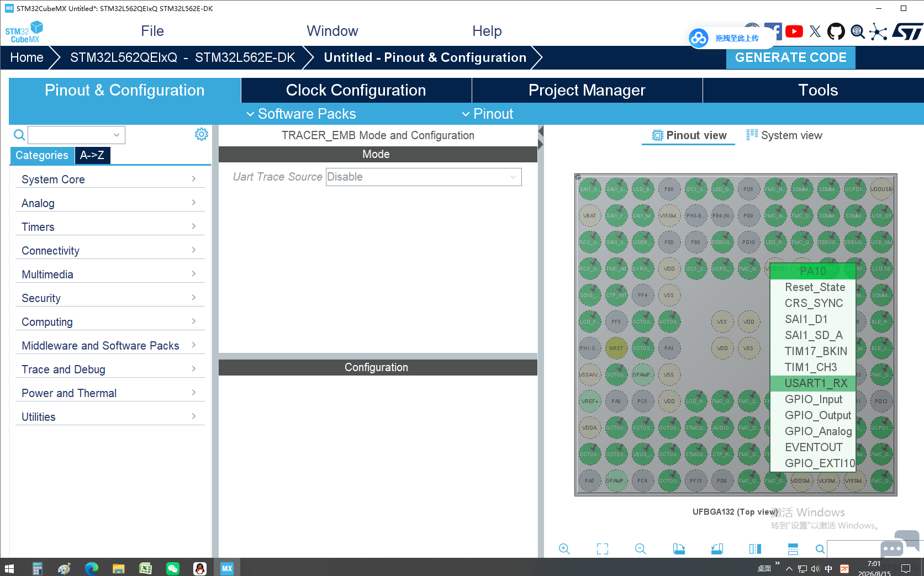The image size is (924, 576).
Task: Click the VBAT pin on the chip
Action: tap(589, 215)
